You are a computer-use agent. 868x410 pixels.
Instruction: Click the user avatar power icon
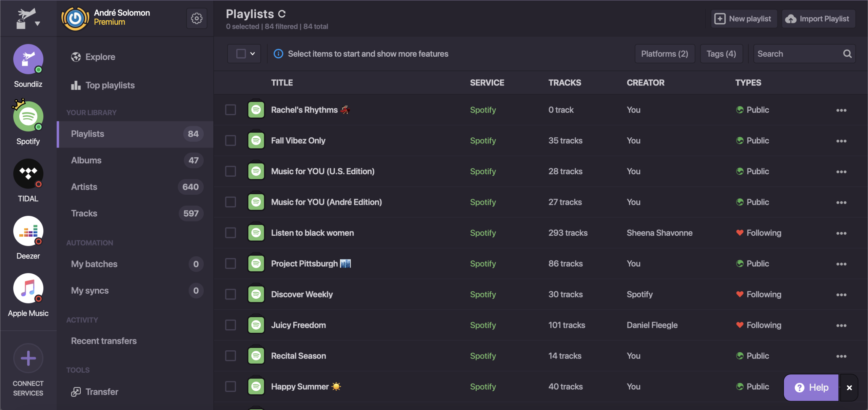[x=75, y=18]
